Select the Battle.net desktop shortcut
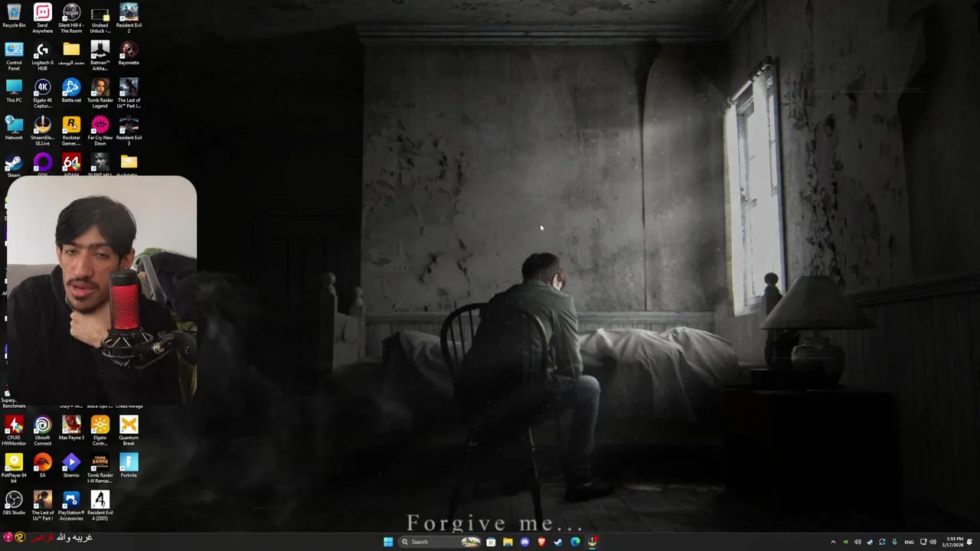 tap(71, 91)
